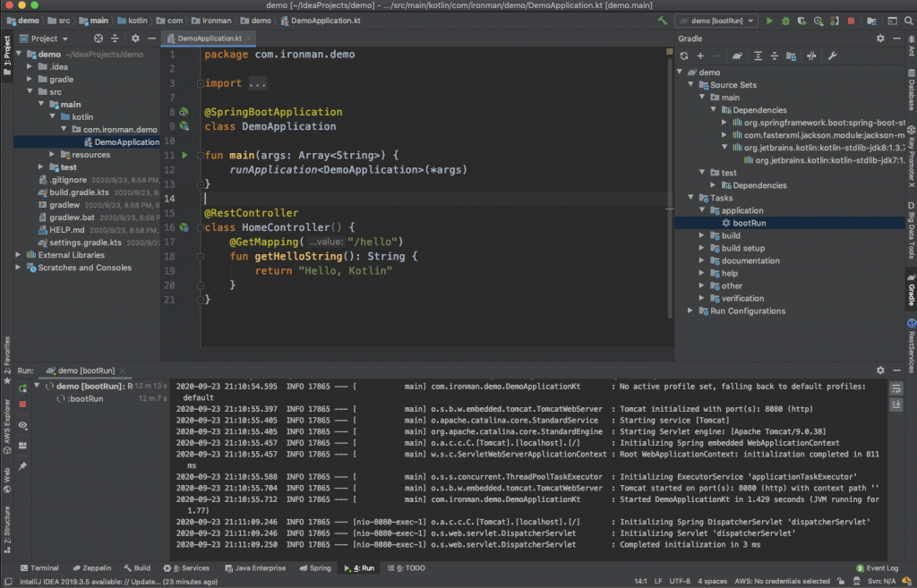The height and width of the screenshot is (588, 917).
Task: Open the demo [bootRun] run configuration dropdown
Action: click(715, 20)
